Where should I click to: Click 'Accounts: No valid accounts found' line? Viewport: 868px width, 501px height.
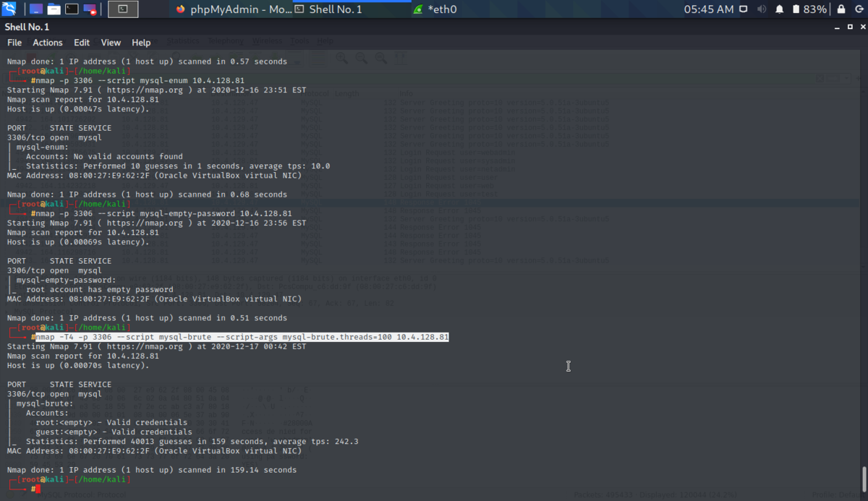click(104, 156)
